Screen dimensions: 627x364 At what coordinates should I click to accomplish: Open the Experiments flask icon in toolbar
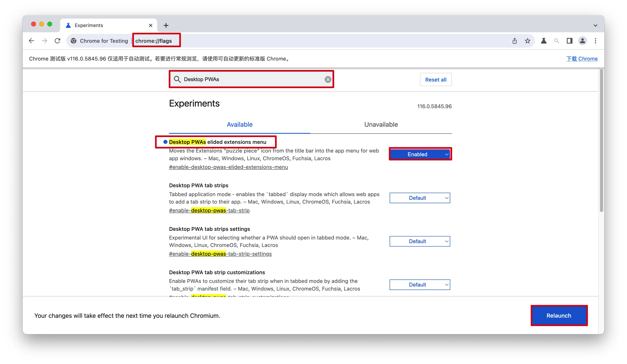[x=544, y=41]
